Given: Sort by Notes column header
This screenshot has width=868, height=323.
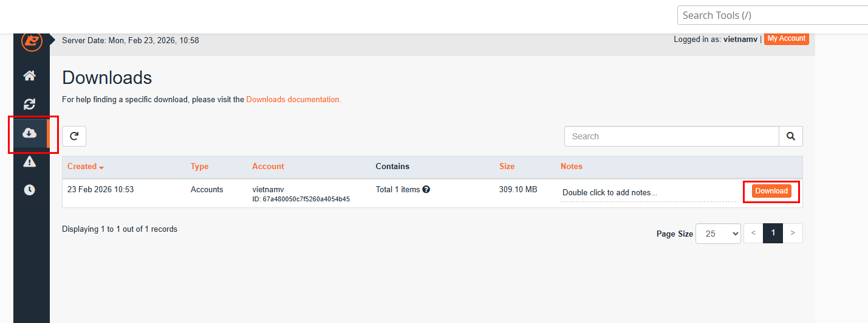Looking at the screenshot, I should click(571, 166).
